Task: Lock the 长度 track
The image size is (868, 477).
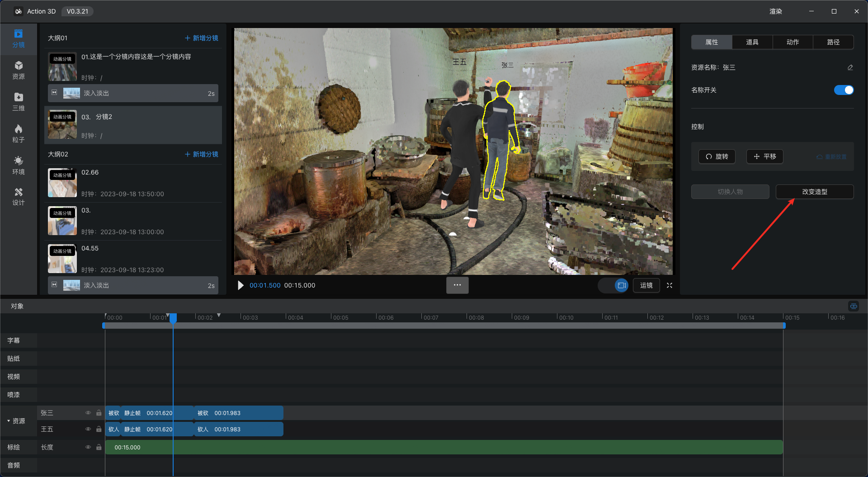Action: point(99,447)
